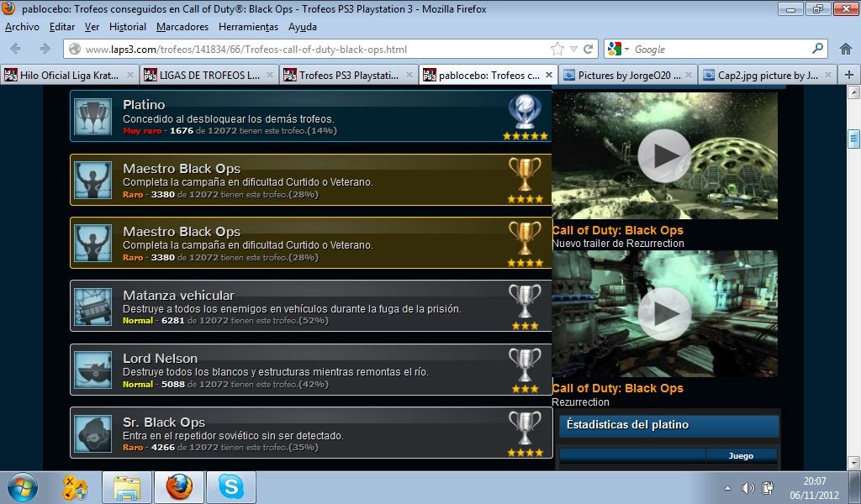Click the page scrollbar down arrow
Screen dimensions: 861x504
click(853, 463)
